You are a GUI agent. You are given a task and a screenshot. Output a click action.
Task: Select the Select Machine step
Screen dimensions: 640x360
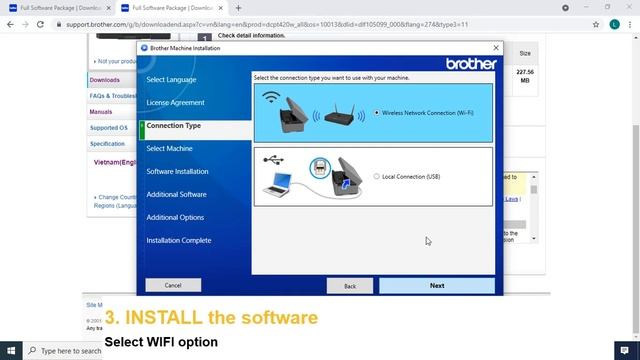coord(169,149)
